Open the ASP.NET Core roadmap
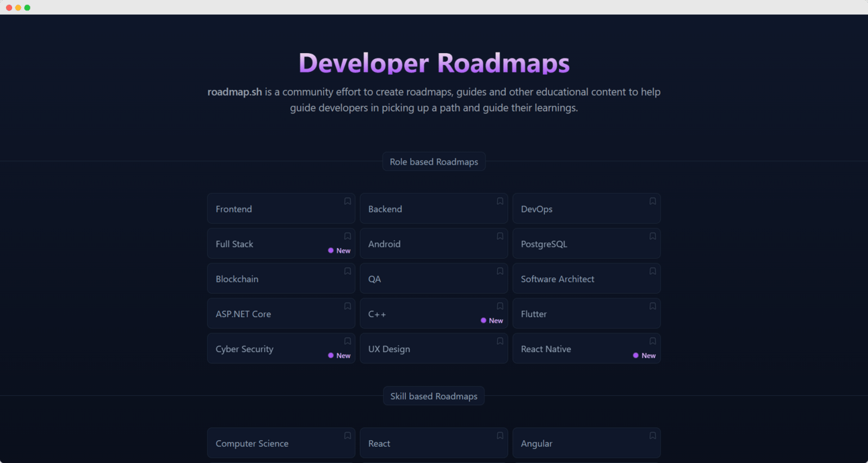868x463 pixels. coord(281,313)
